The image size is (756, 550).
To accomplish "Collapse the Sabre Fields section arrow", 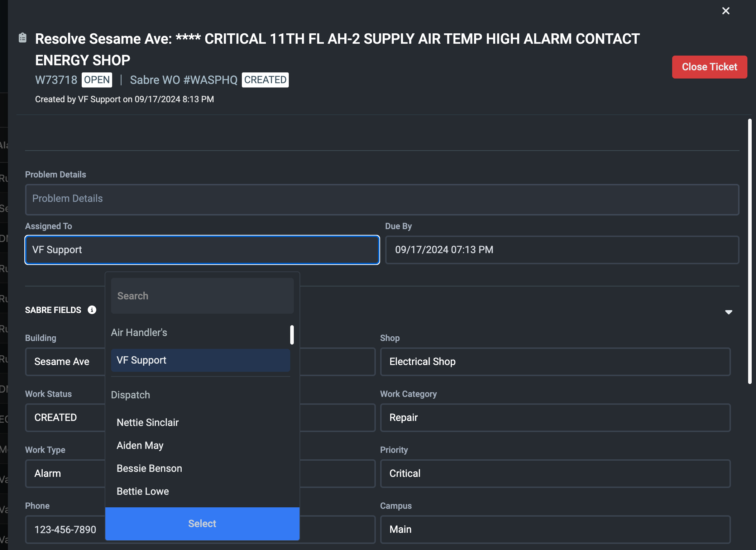I will pyautogui.click(x=728, y=312).
